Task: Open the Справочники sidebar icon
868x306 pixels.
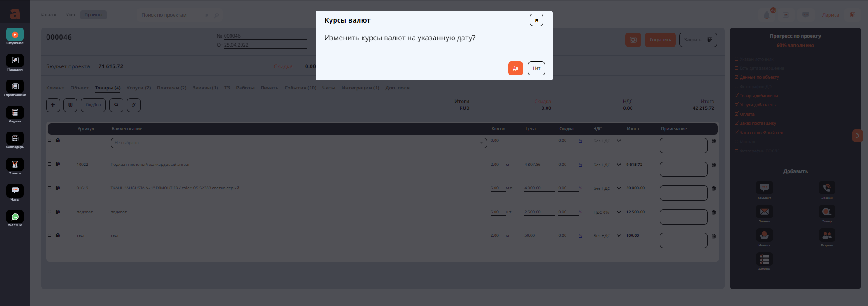Action: [15, 87]
